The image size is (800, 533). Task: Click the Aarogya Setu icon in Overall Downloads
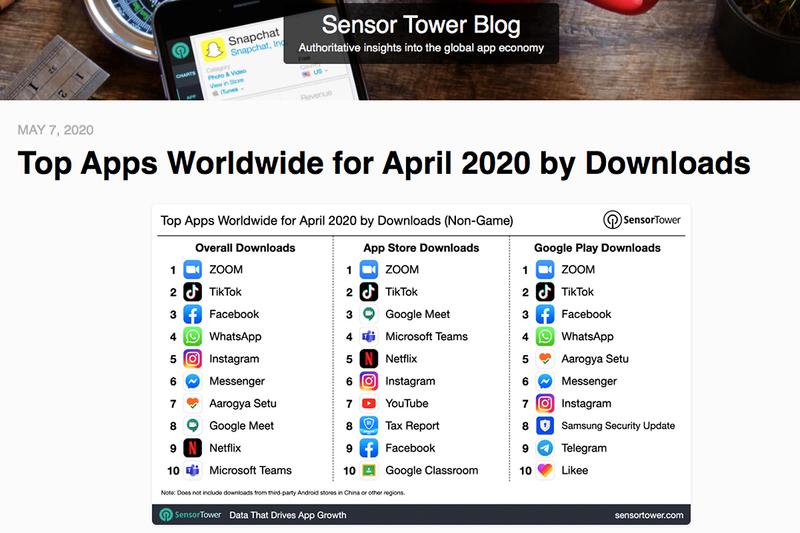(192, 403)
